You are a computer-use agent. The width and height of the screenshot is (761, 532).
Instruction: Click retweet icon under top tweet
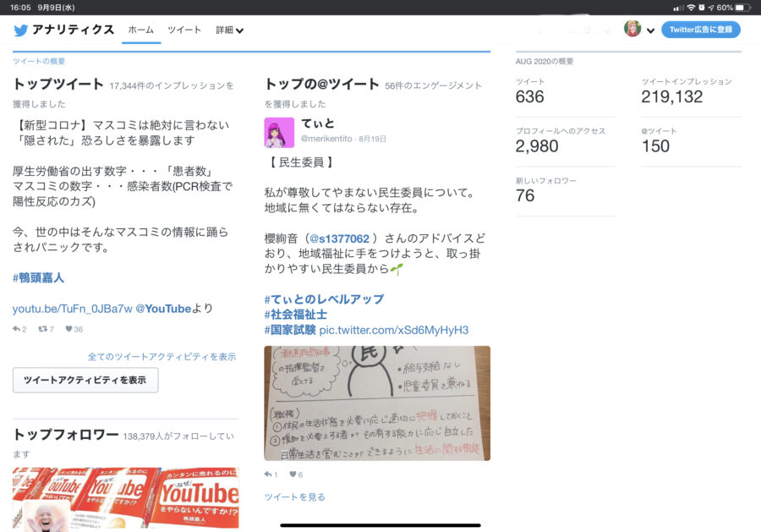tap(43, 329)
